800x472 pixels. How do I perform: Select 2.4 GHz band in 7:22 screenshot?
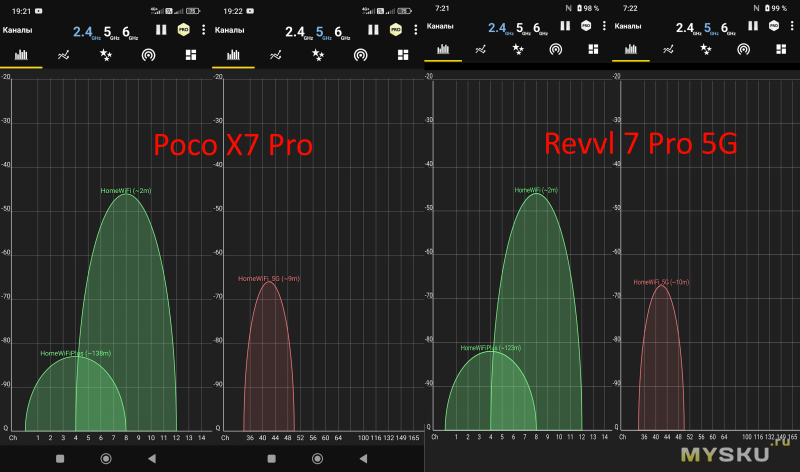(x=688, y=29)
